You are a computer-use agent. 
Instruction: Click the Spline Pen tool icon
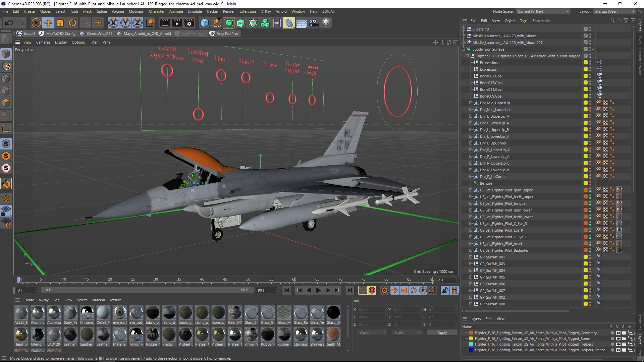[x=217, y=23]
